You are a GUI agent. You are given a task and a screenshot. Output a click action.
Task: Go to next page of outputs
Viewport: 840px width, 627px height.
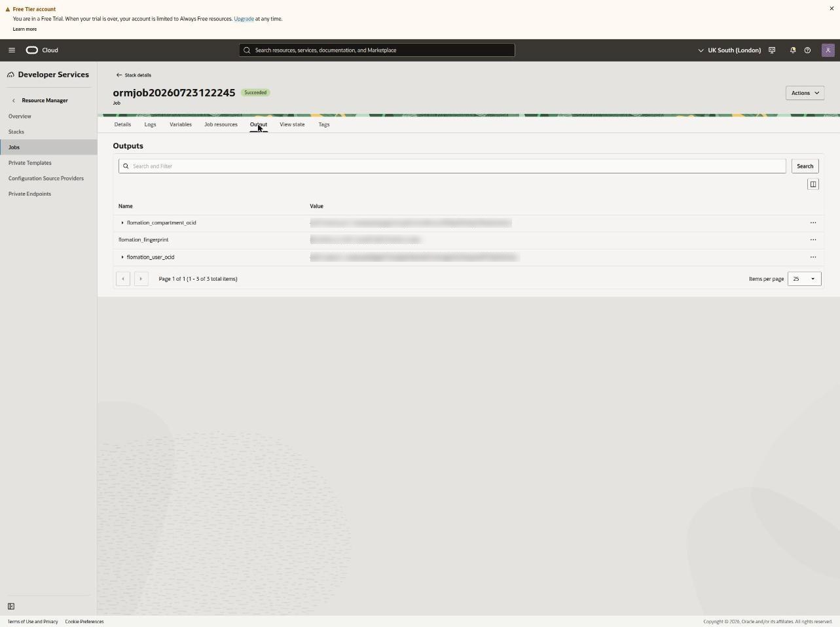141,279
